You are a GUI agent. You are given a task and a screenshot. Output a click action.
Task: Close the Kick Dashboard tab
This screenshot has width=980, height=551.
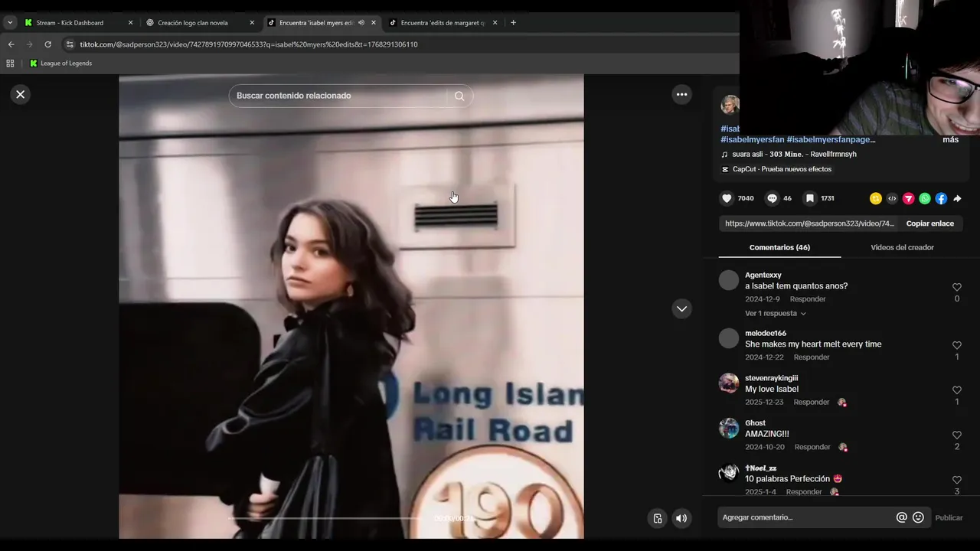[x=130, y=23]
